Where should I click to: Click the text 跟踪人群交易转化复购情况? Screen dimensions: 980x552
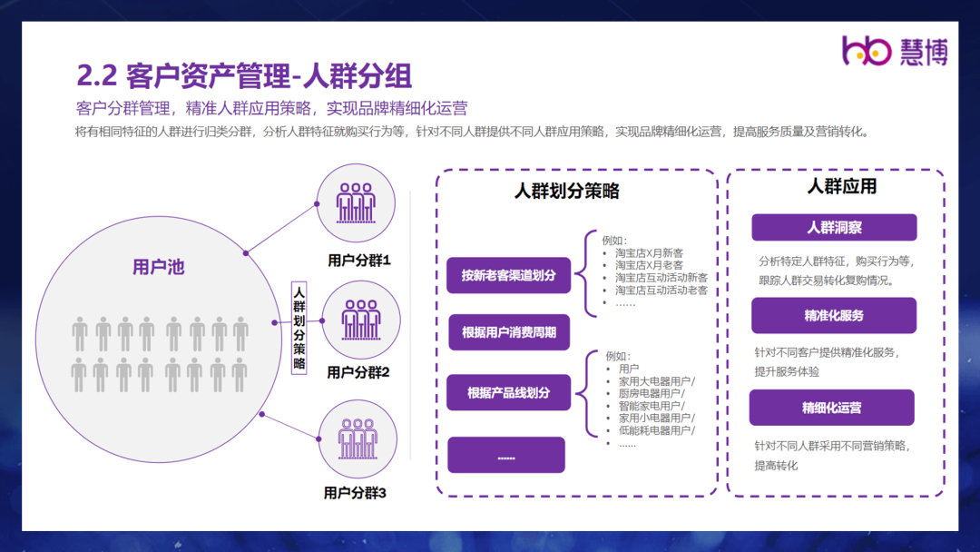[827, 281]
